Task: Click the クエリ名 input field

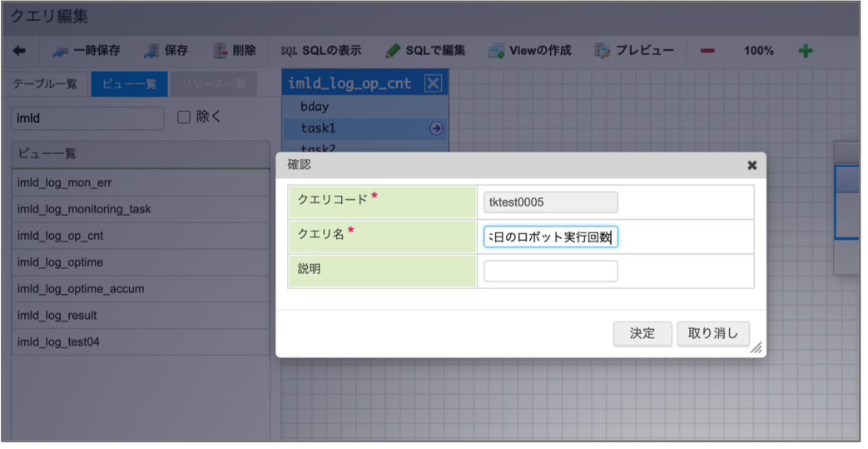Action: [x=550, y=237]
